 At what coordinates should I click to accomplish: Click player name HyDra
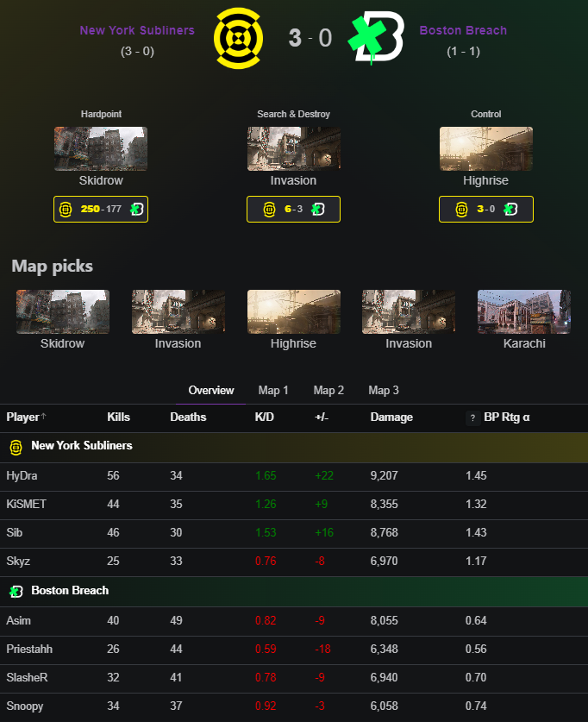[x=22, y=475]
